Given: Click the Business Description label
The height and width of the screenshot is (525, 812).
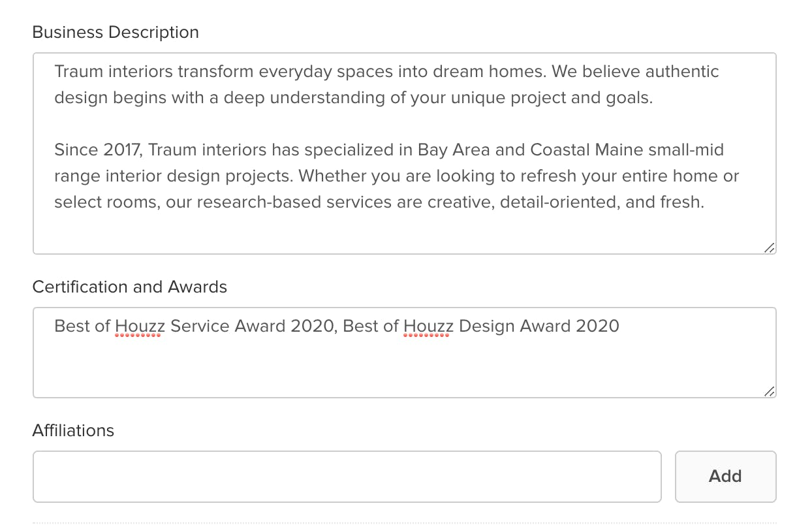Looking at the screenshot, I should (116, 32).
